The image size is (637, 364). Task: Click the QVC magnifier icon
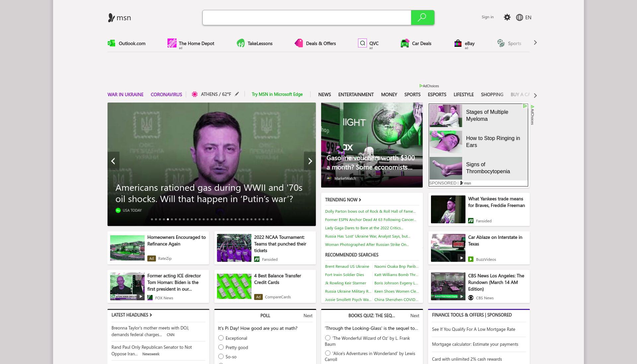coord(362,43)
